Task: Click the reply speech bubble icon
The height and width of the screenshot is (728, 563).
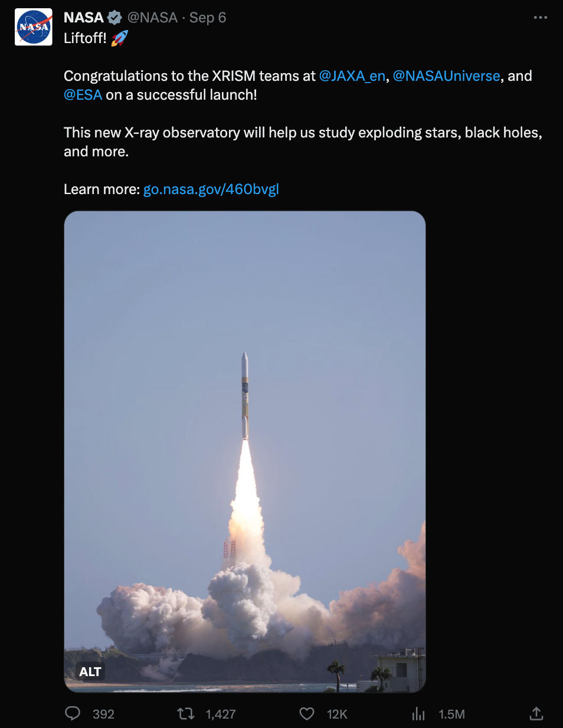Action: pyautogui.click(x=73, y=714)
